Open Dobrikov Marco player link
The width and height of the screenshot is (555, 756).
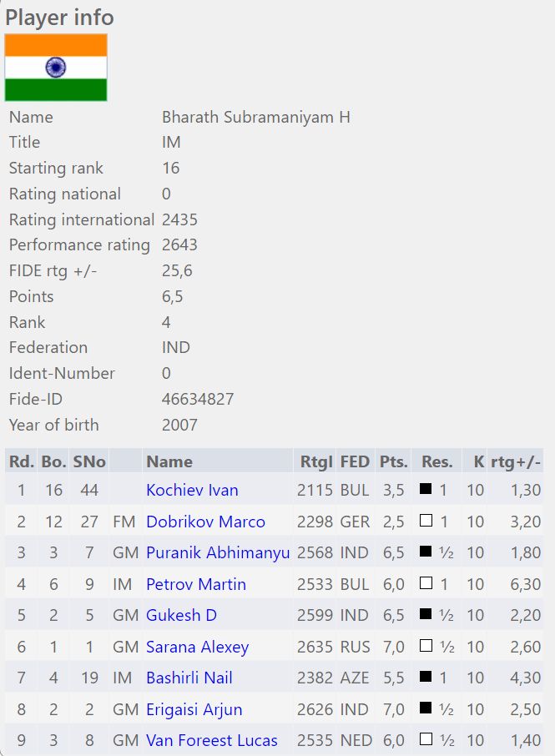(x=205, y=522)
